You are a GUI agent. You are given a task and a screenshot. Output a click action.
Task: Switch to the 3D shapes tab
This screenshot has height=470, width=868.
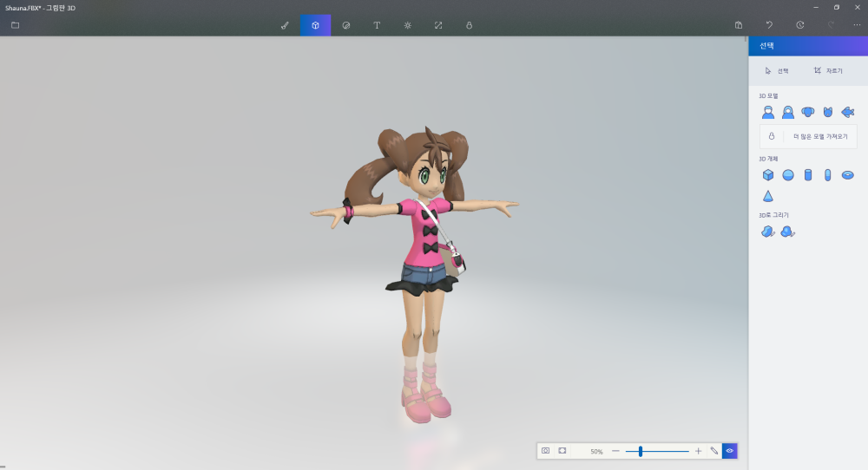(x=315, y=25)
